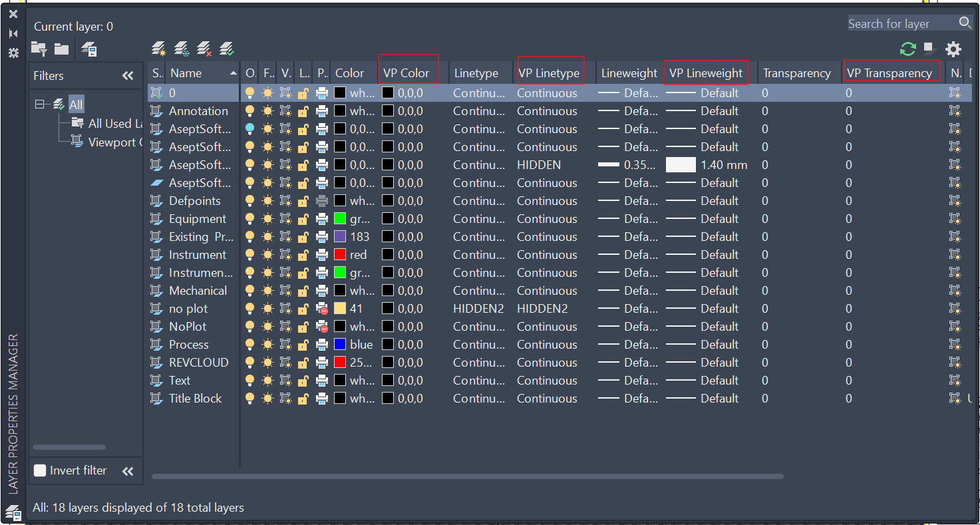Click the VP Color column header
Image resolution: width=980 pixels, height=525 pixels.
[x=406, y=73]
